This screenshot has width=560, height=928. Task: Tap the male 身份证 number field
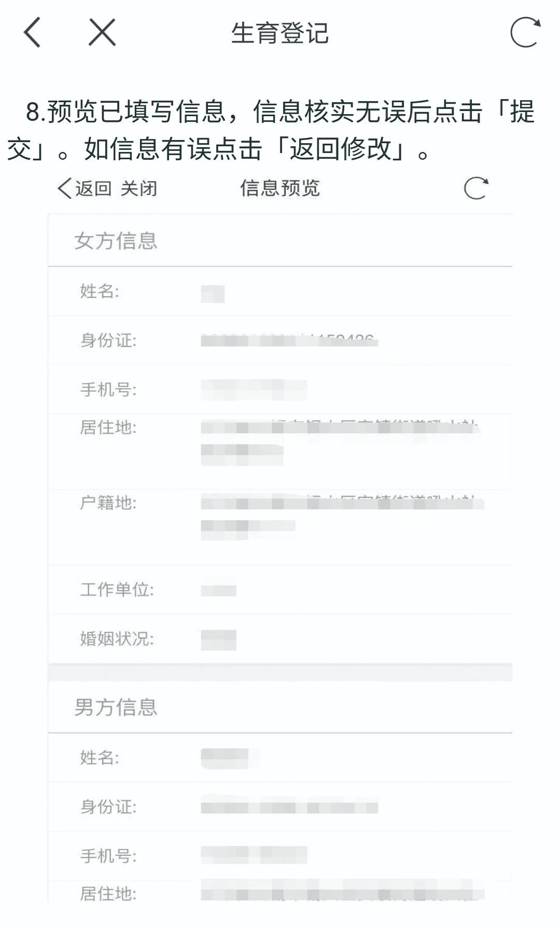click(289, 808)
